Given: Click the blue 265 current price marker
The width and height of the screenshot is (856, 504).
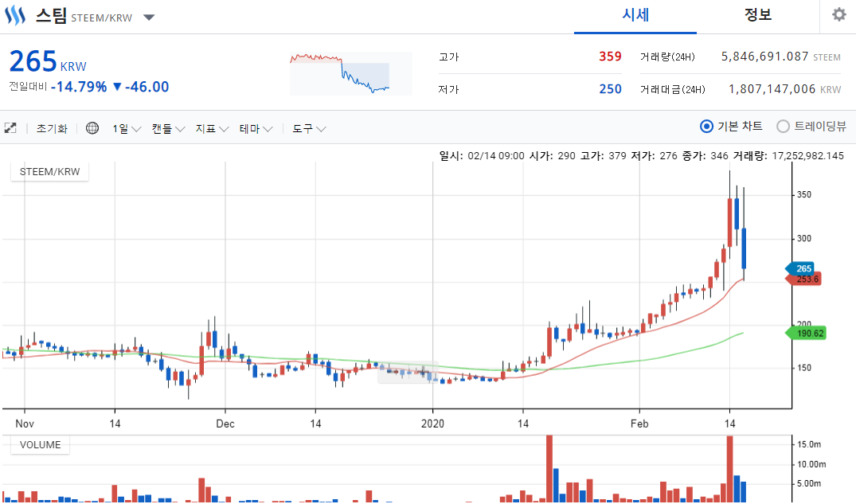Looking at the screenshot, I should pos(799,268).
